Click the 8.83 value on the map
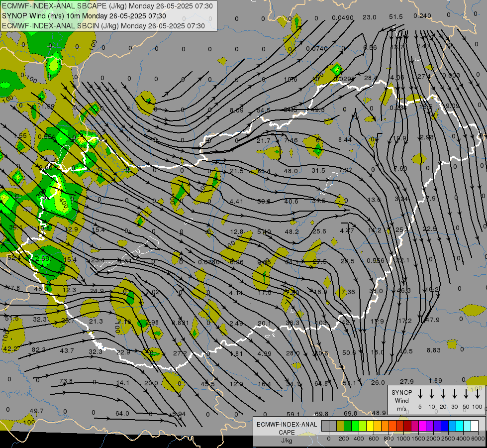 (434, 350)
